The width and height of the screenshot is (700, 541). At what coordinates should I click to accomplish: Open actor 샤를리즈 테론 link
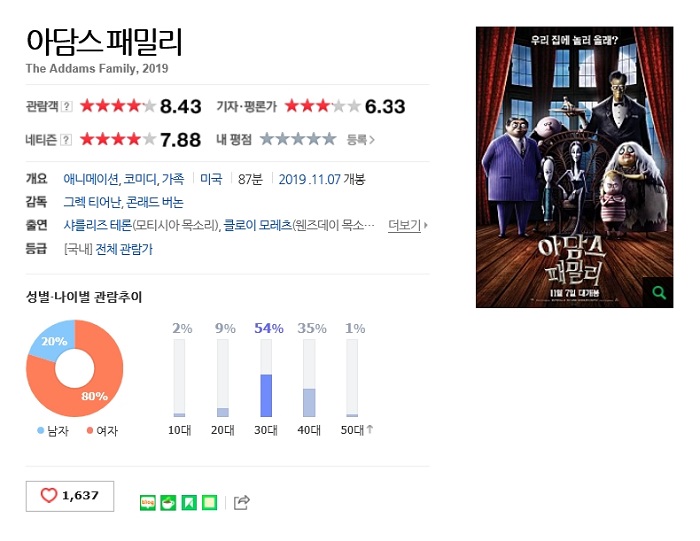[x=97, y=225]
